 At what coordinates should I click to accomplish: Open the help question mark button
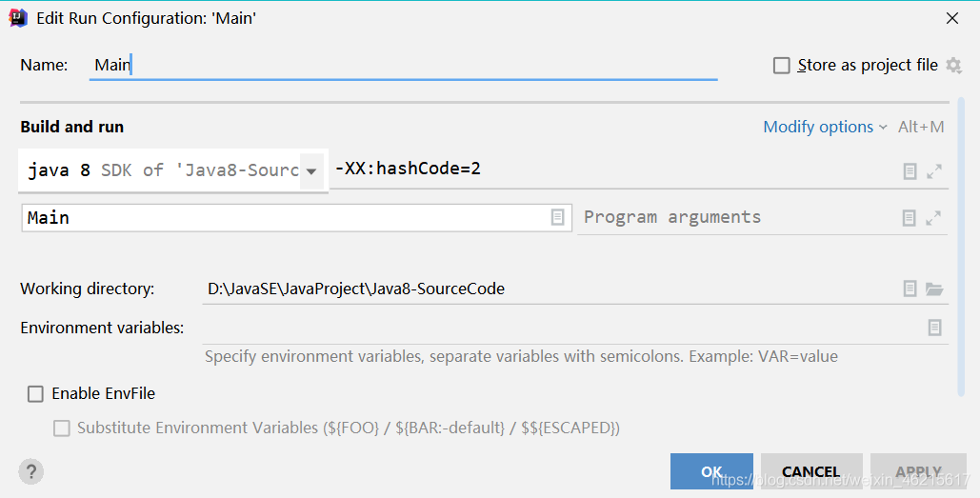31,471
